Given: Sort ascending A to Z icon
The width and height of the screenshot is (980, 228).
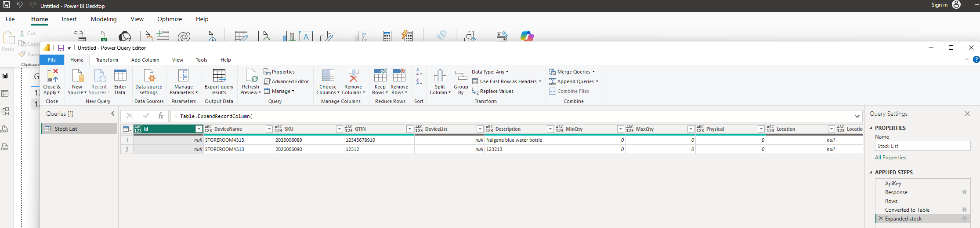Looking at the screenshot, I should pyautogui.click(x=419, y=71).
